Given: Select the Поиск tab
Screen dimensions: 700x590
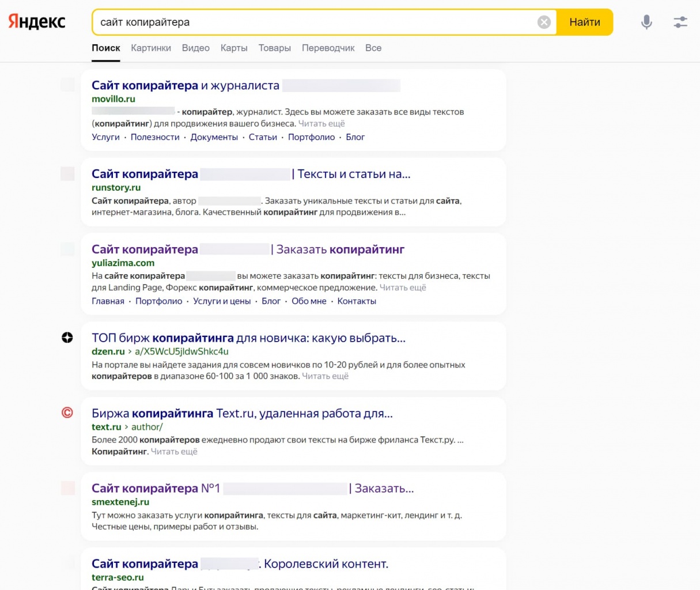Looking at the screenshot, I should (106, 48).
